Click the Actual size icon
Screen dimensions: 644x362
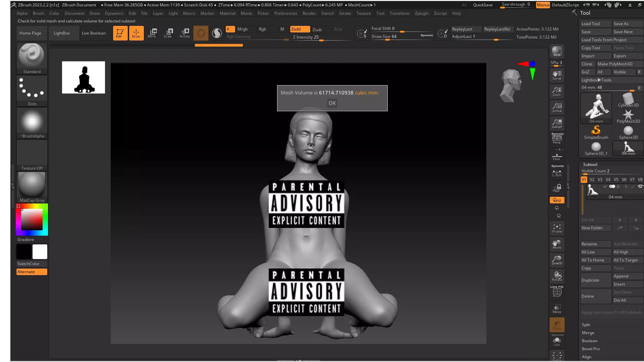557,108
